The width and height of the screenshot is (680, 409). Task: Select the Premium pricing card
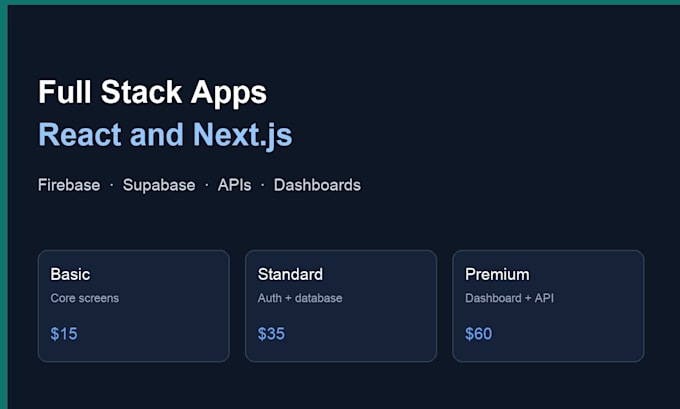click(548, 306)
